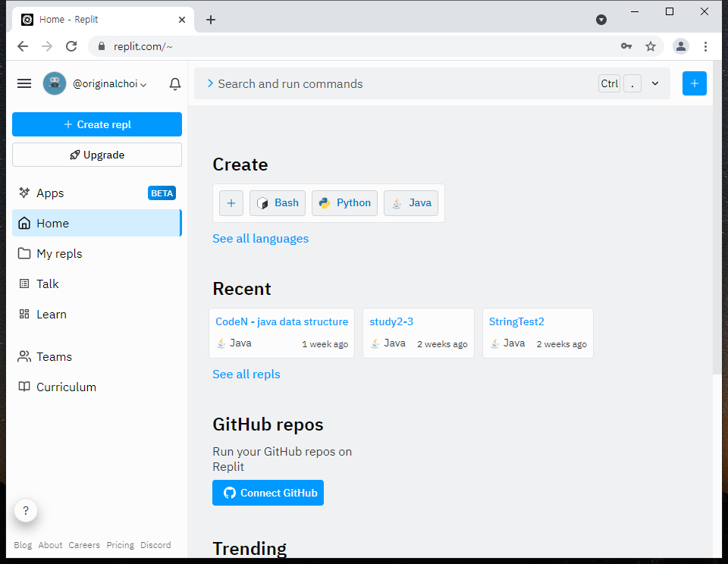Screen dimensions: 728x564
Task: Click the BETA badge next to Apps
Action: [162, 193]
